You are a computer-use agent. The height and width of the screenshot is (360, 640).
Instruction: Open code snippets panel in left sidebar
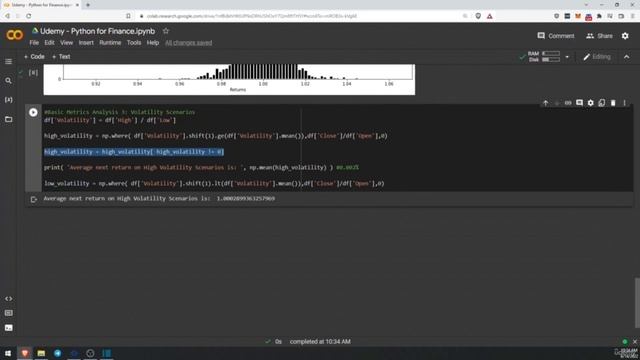tap(8, 299)
